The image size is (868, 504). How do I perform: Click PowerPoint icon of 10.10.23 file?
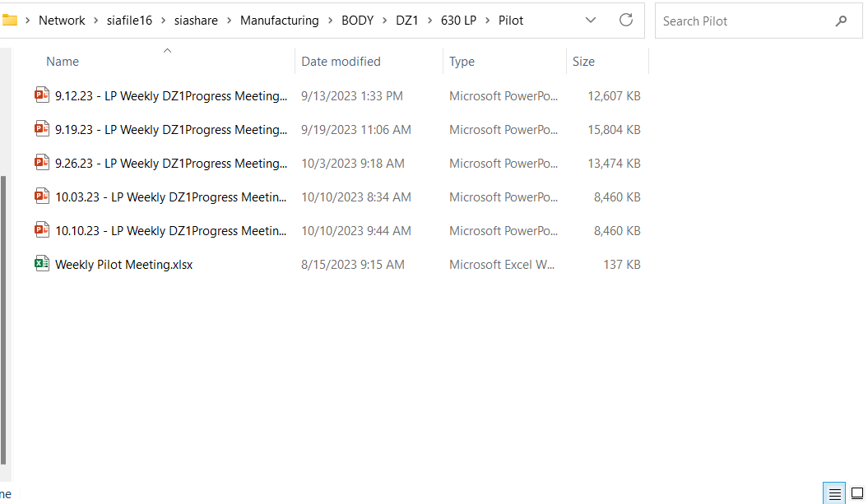point(42,230)
